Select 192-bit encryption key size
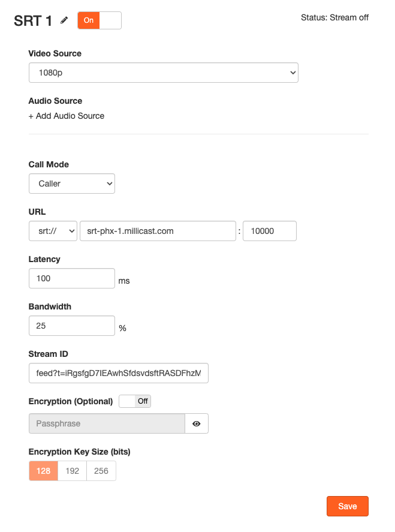The height and width of the screenshot is (532, 395). point(73,471)
